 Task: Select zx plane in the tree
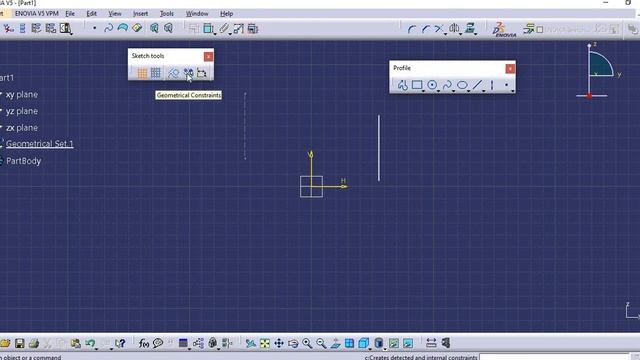[21, 128]
